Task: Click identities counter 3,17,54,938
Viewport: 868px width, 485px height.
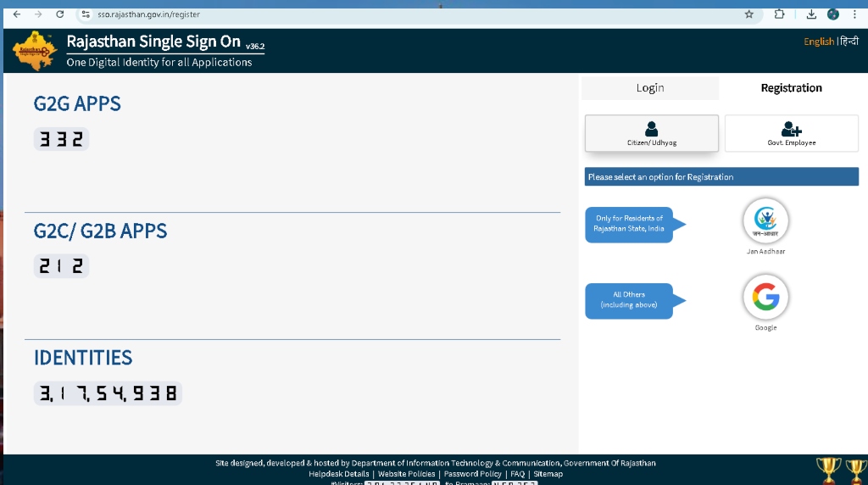Action: (x=108, y=393)
